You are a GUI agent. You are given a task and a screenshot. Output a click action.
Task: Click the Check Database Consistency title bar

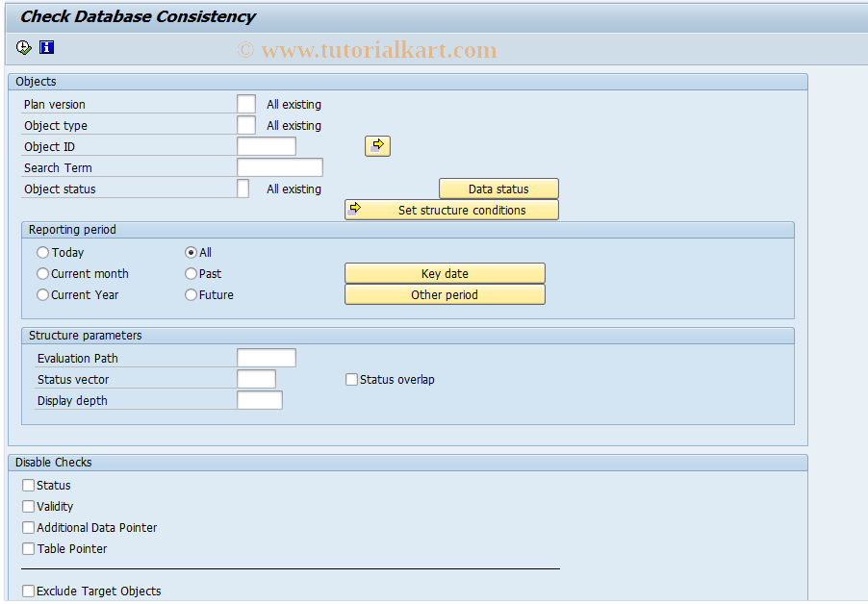137,16
